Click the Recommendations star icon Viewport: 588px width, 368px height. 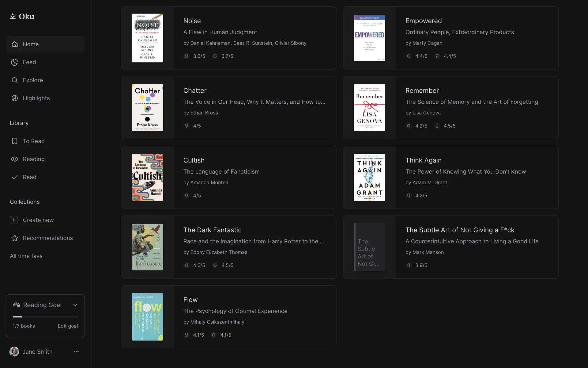coord(14,238)
